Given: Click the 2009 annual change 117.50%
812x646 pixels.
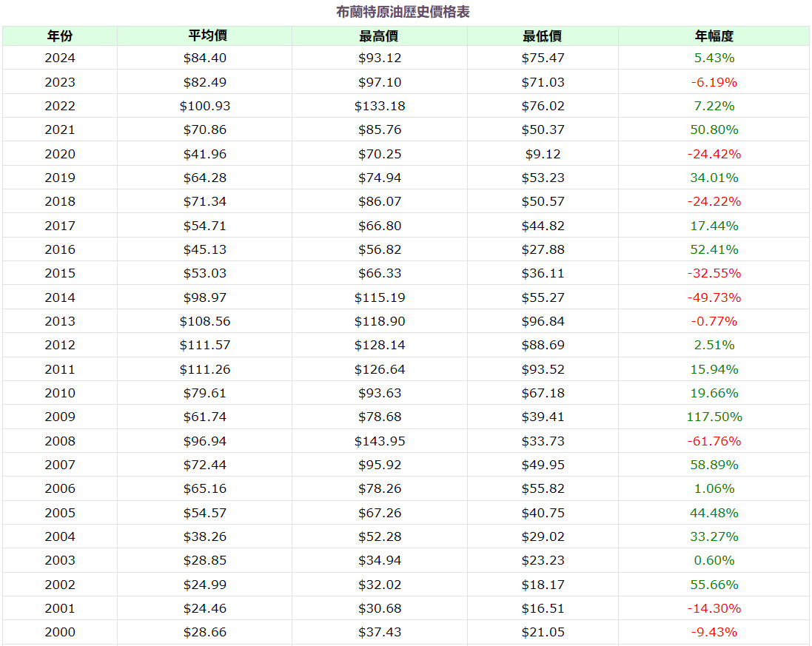Looking at the screenshot, I should (714, 417).
